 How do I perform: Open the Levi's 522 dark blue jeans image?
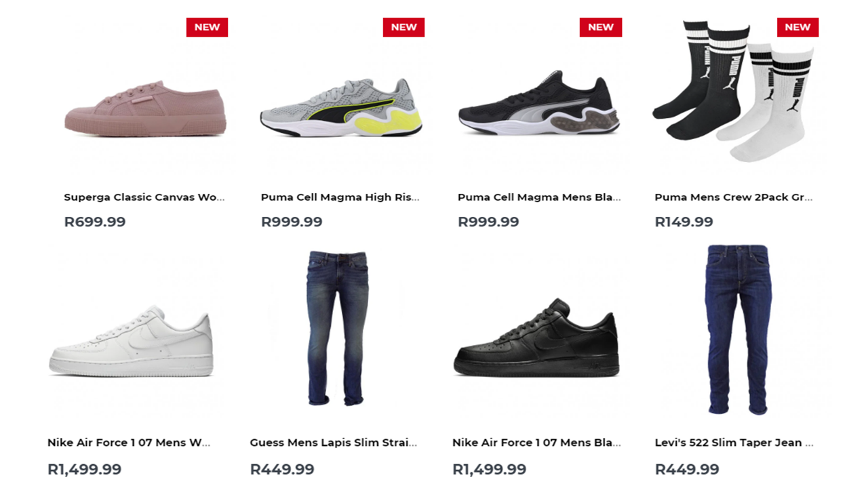click(736, 329)
